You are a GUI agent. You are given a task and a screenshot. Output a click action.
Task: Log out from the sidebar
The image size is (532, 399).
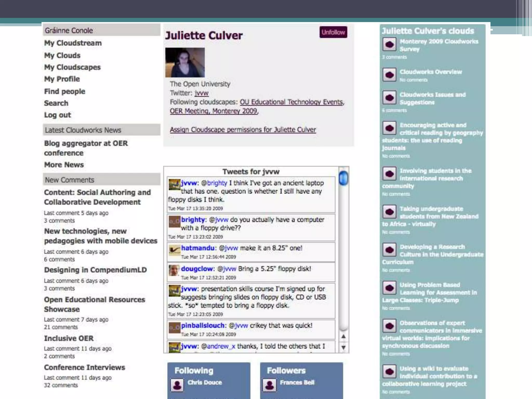coord(57,115)
